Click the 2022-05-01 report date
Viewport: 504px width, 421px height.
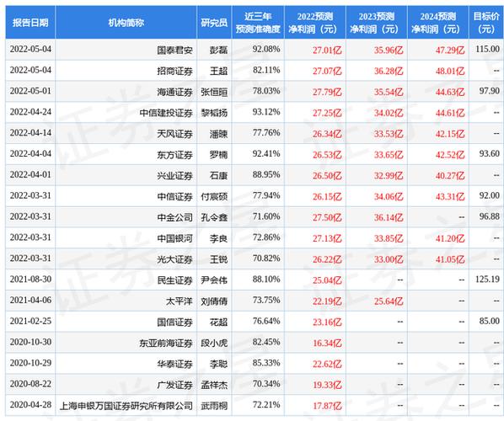click(30, 91)
